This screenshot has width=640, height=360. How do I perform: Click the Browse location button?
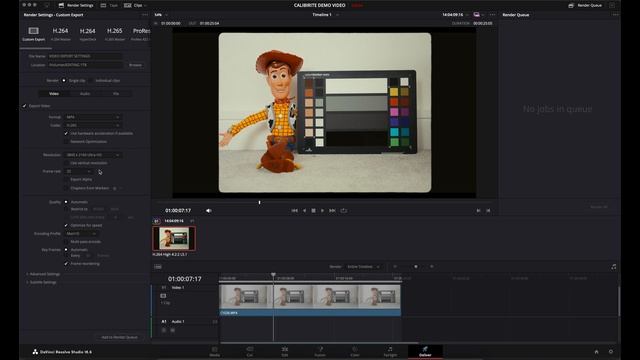(135, 65)
